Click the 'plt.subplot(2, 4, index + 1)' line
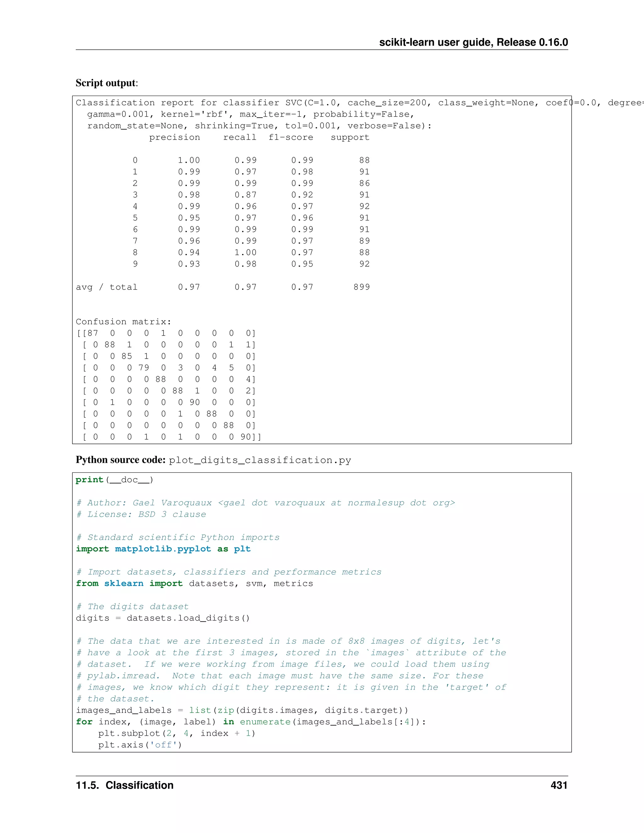 click(177, 733)
